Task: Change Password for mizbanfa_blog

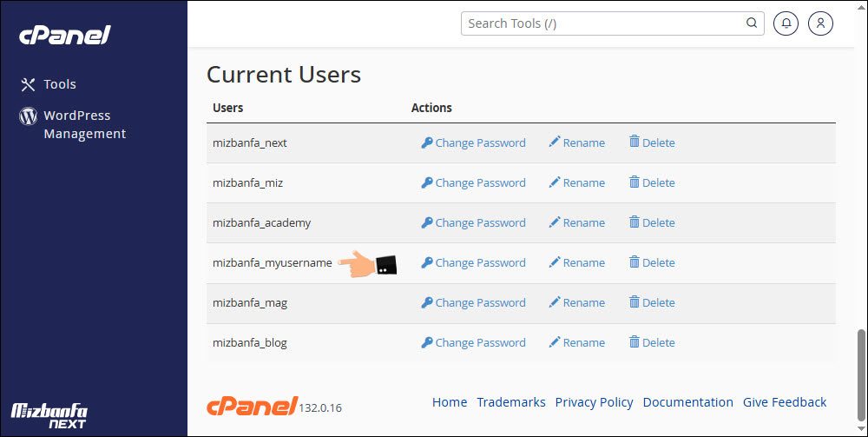Action: coord(480,342)
